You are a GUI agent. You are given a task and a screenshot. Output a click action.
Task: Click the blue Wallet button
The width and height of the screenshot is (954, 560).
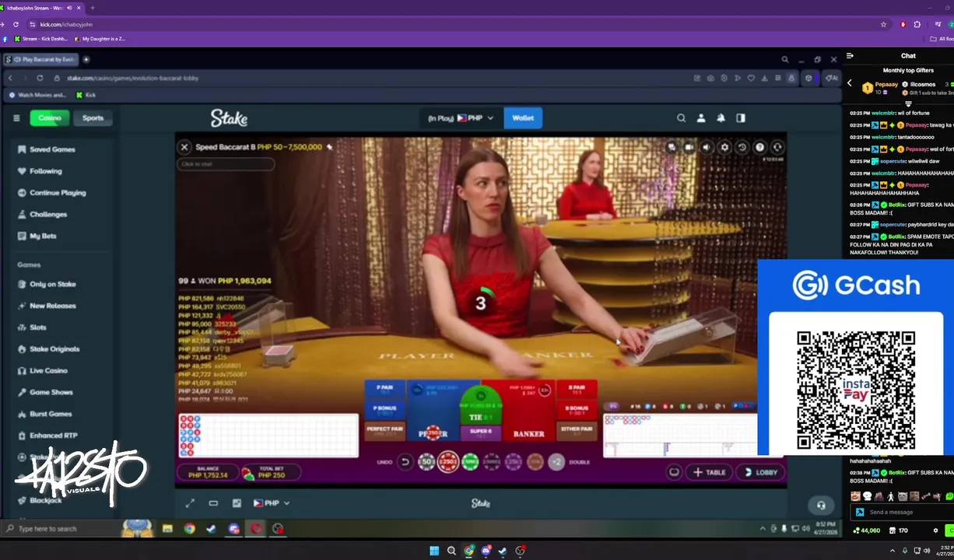coord(523,118)
